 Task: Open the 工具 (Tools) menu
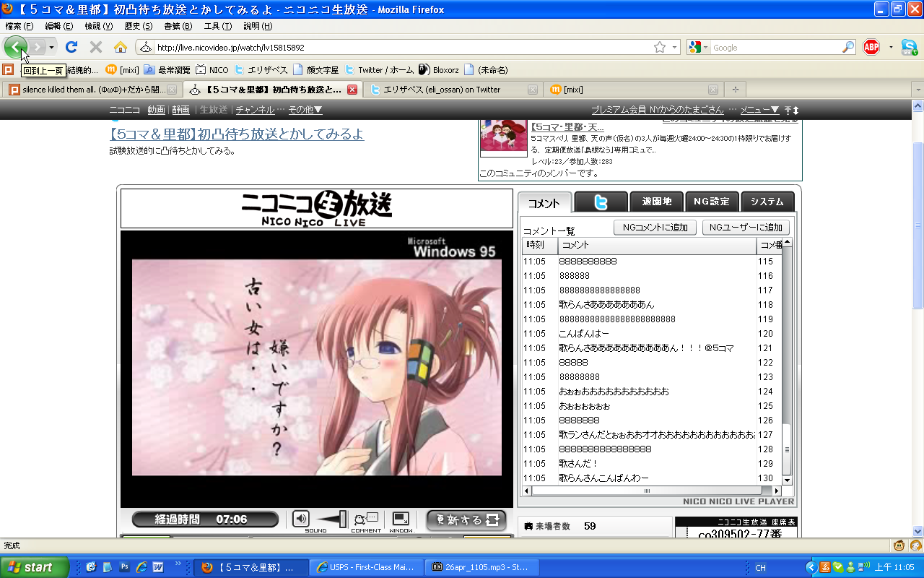point(217,26)
